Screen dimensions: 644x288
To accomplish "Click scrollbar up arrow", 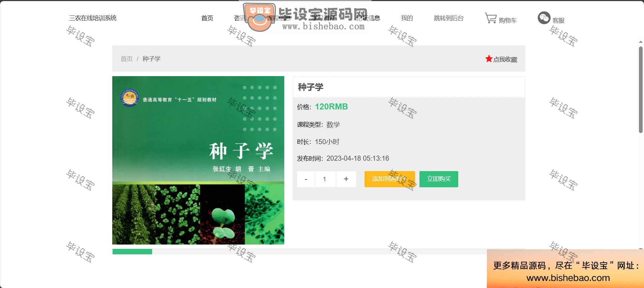I will click(641, 42).
